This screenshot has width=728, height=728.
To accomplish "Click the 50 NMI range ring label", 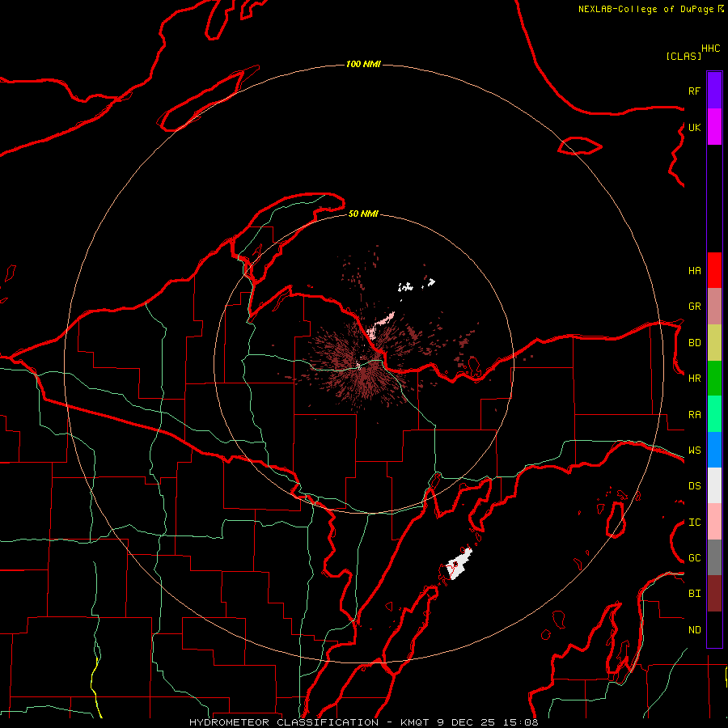I will click(x=363, y=214).
